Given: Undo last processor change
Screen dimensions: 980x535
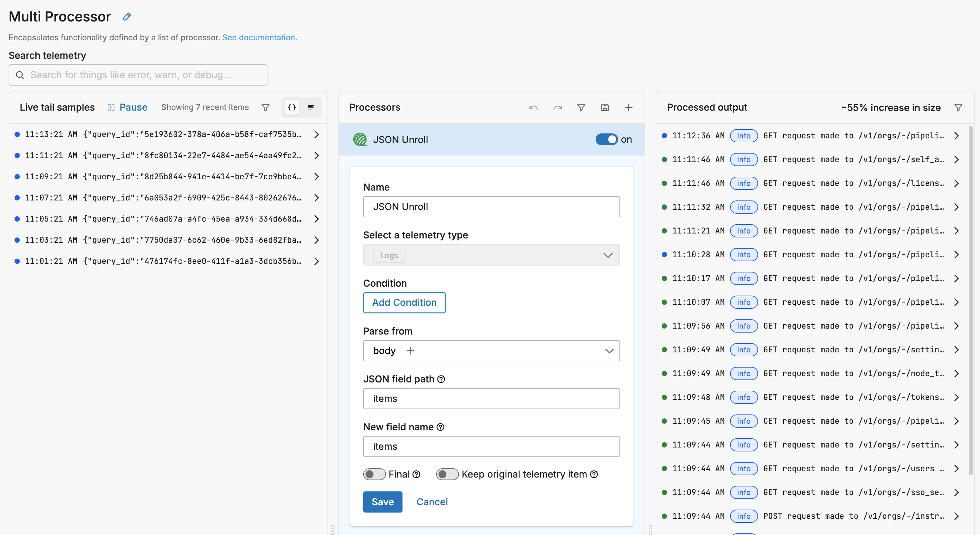Looking at the screenshot, I should [533, 107].
